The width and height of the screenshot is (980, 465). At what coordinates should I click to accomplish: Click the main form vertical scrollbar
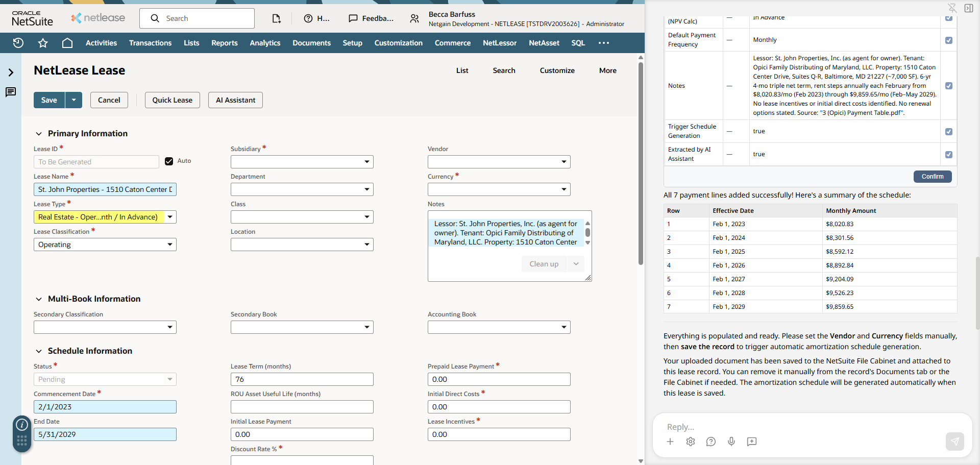641,163
